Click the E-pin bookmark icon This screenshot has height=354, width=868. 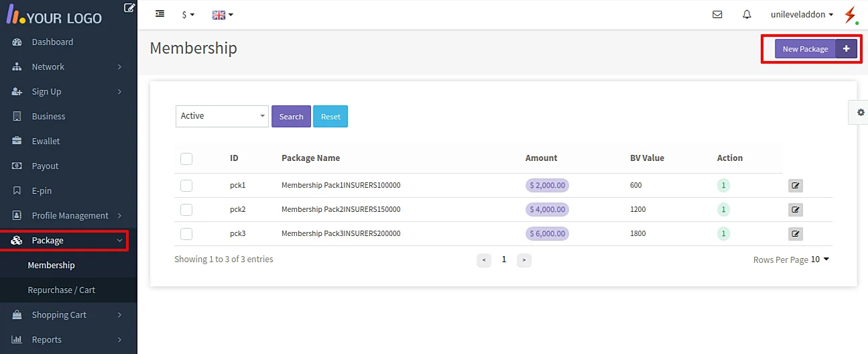click(x=17, y=191)
